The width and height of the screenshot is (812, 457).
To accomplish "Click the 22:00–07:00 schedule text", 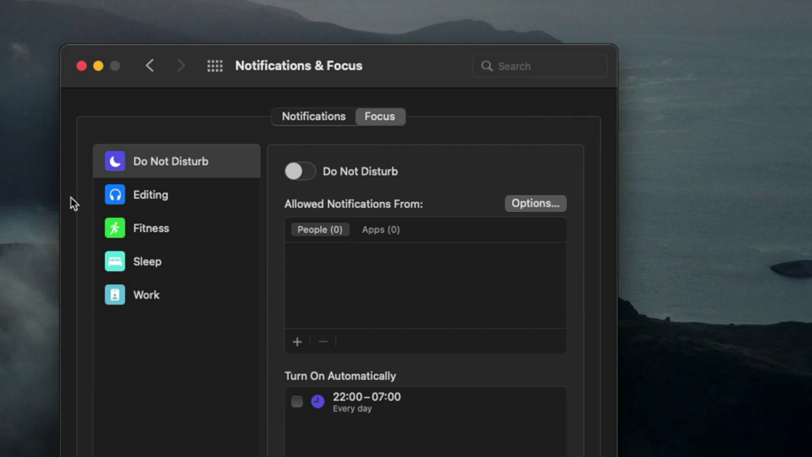I will coord(367,397).
